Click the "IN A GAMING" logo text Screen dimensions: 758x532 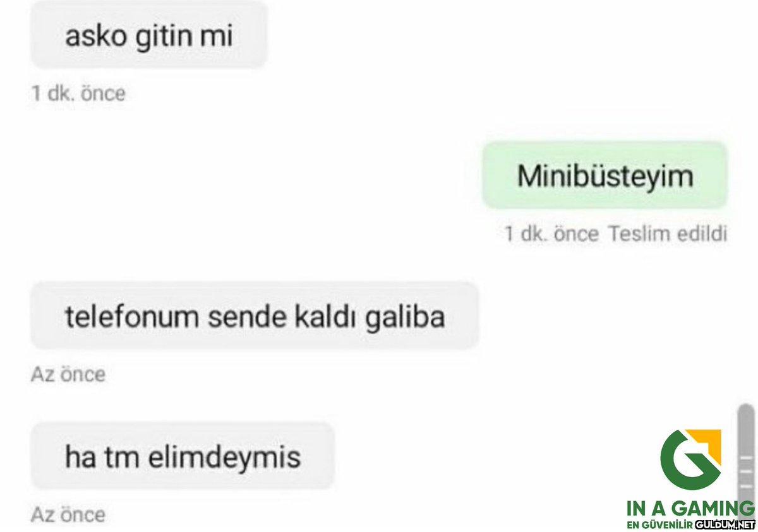pyautogui.click(x=690, y=509)
